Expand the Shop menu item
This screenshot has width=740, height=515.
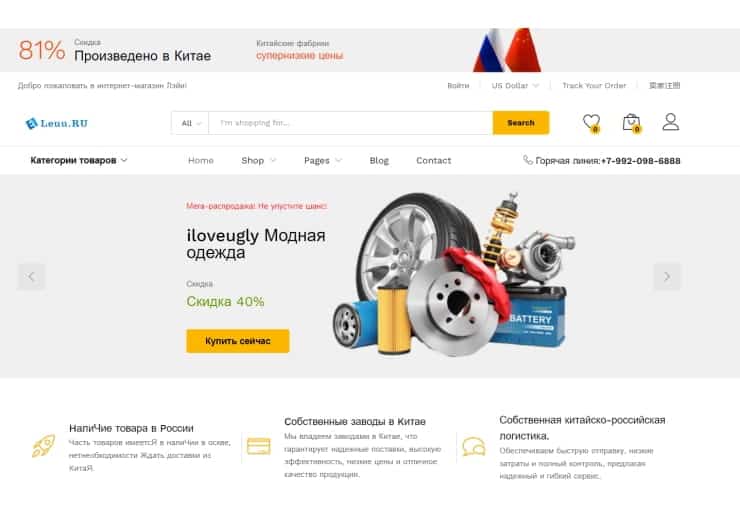pyautogui.click(x=258, y=160)
